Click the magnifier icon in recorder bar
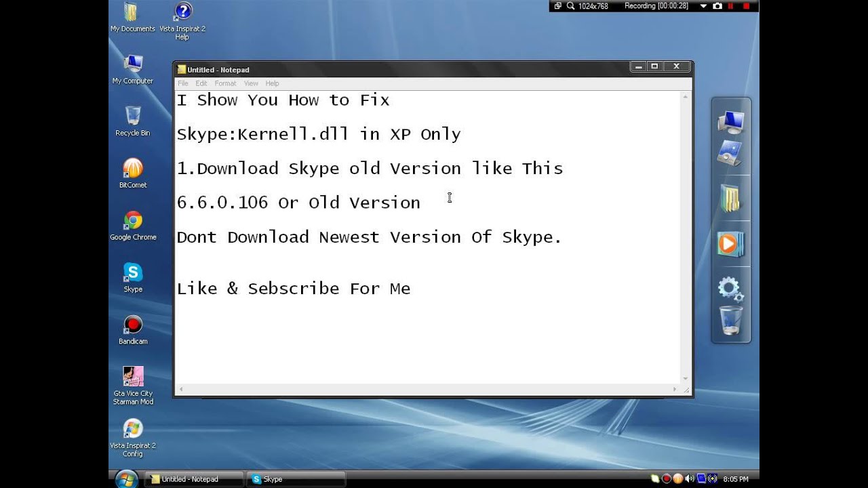Screen dimensions: 868x488 pyautogui.click(x=570, y=6)
